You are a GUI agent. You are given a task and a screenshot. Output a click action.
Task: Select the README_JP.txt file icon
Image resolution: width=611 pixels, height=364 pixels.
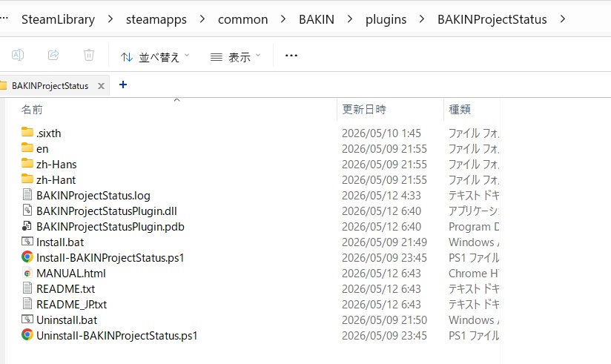point(27,304)
